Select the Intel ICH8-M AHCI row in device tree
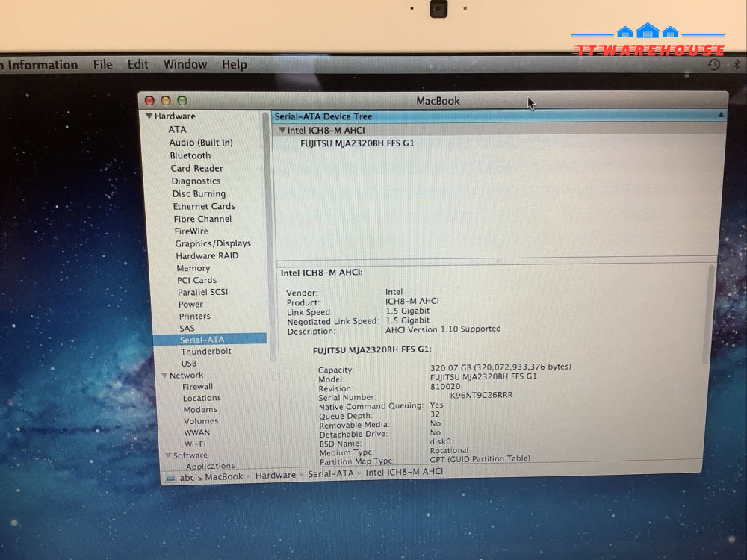This screenshot has width=747, height=560. (x=499, y=130)
